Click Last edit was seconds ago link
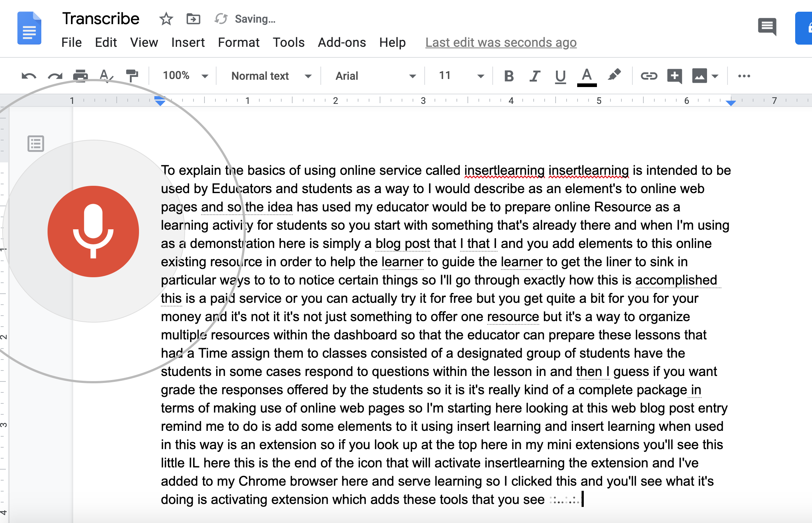 pyautogui.click(x=501, y=42)
